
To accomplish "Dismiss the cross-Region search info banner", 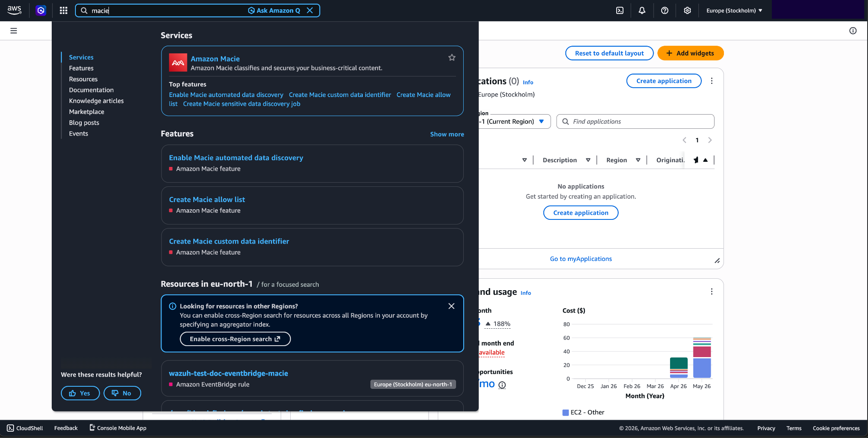I will (451, 306).
